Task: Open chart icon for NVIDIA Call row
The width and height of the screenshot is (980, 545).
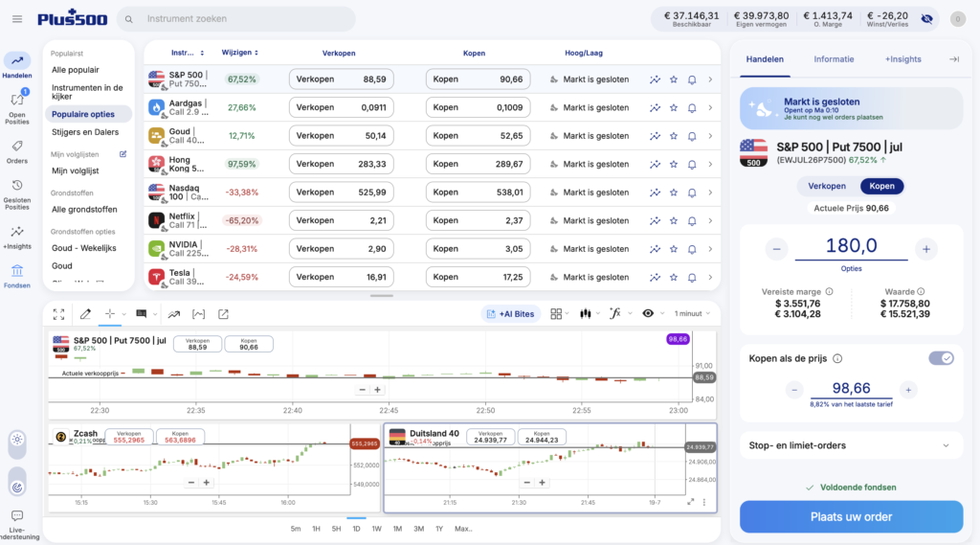Action: tap(655, 249)
